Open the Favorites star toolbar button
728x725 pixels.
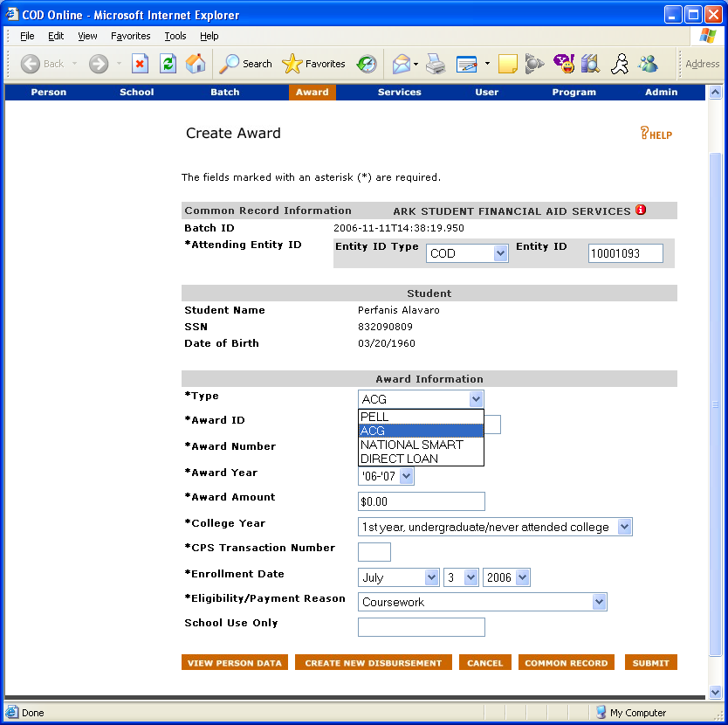[314, 64]
